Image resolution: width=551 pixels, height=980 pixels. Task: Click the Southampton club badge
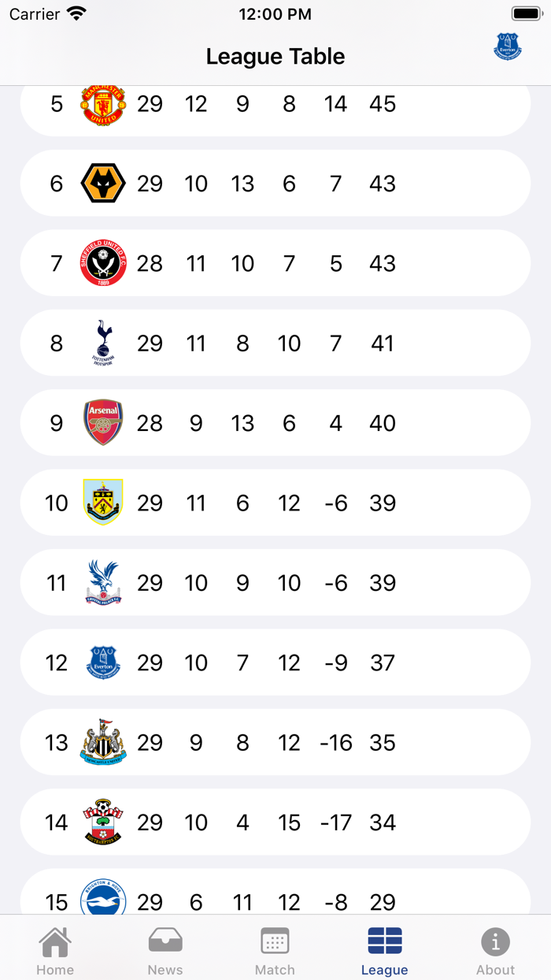point(103,822)
